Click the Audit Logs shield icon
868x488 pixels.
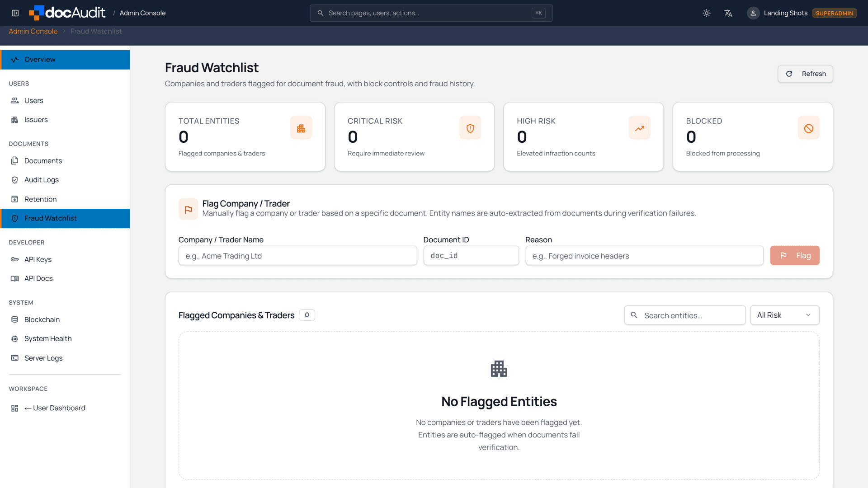point(15,180)
